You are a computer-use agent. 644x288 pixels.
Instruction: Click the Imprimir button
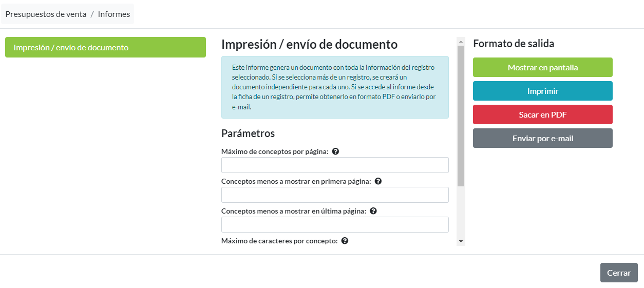click(x=542, y=91)
